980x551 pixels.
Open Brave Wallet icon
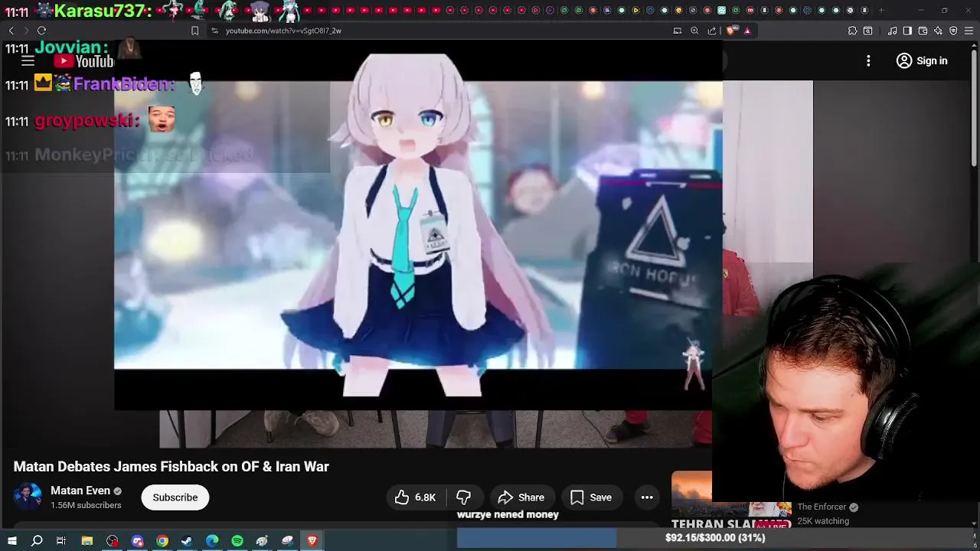pyautogui.click(x=923, y=31)
